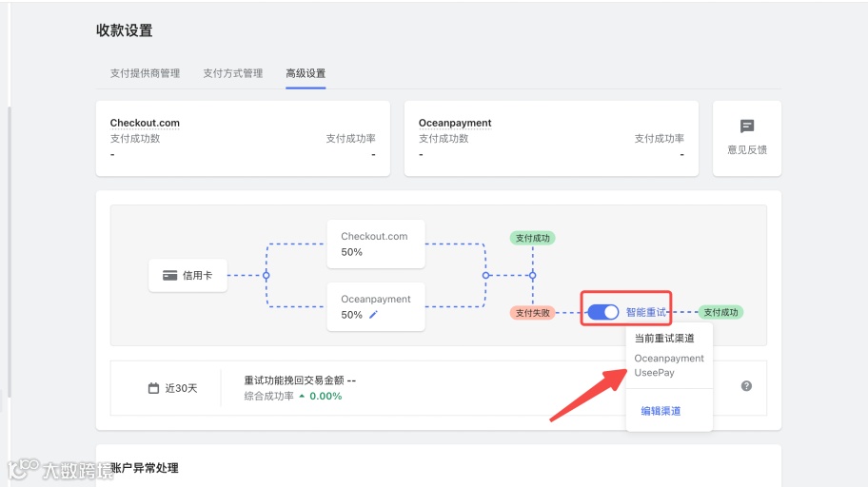The height and width of the screenshot is (487, 868).
Task: Click the 当前重试渠道 heading
Action: click(664, 338)
